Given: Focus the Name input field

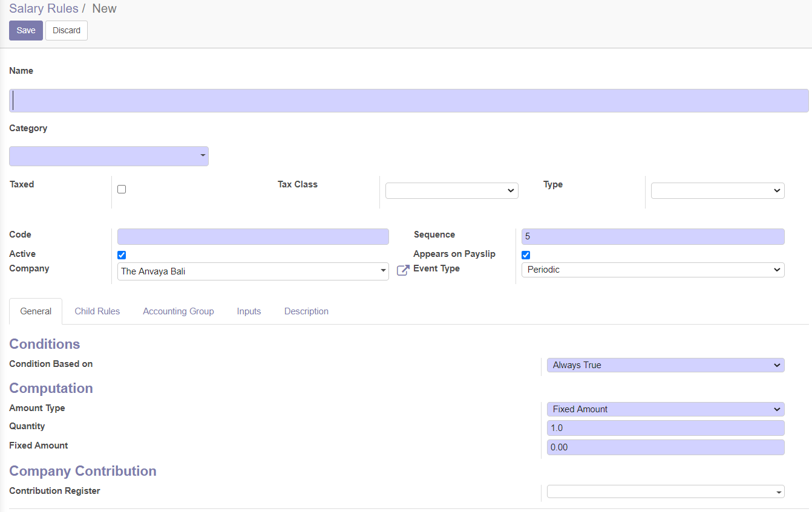Looking at the screenshot, I should (409, 100).
